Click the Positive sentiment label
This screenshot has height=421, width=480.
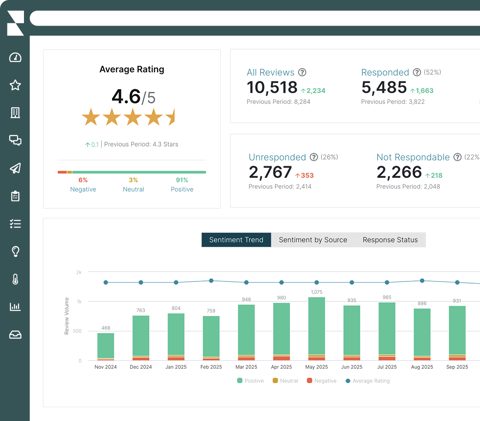coord(182,189)
